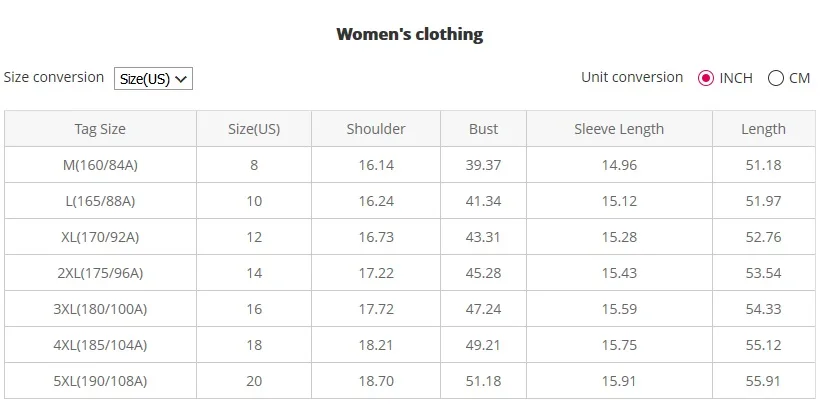Select the XL(170/92A) tag size cell
This screenshot has width=823, height=406.
coord(100,237)
